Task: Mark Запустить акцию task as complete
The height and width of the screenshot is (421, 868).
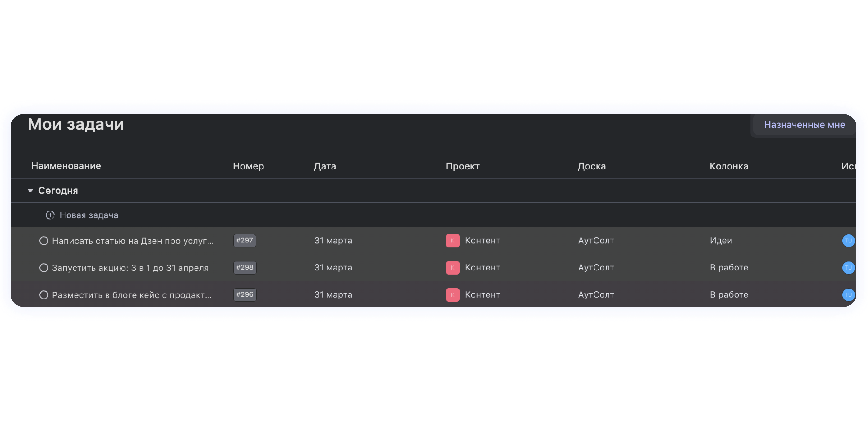Action: coord(44,268)
